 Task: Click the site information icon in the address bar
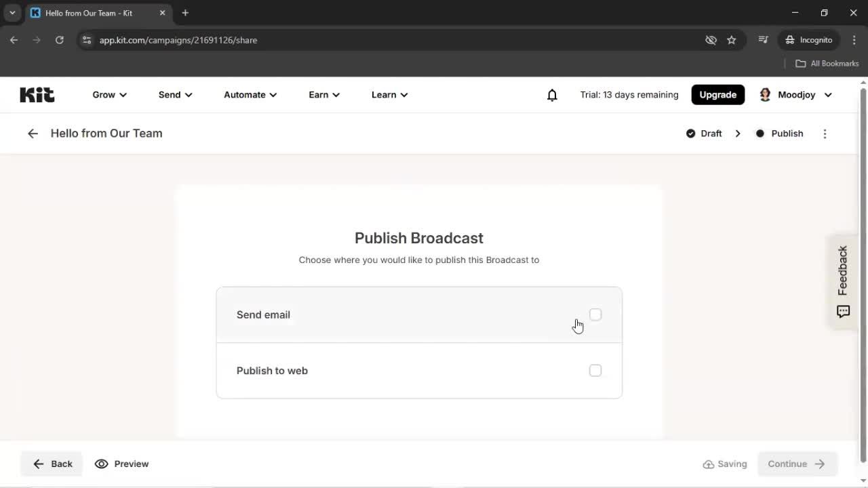87,40
